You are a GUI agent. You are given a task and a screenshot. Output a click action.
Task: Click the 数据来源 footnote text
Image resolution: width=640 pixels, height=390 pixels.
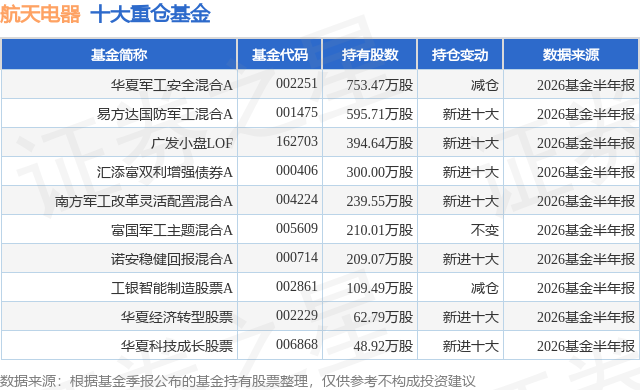coord(238,381)
